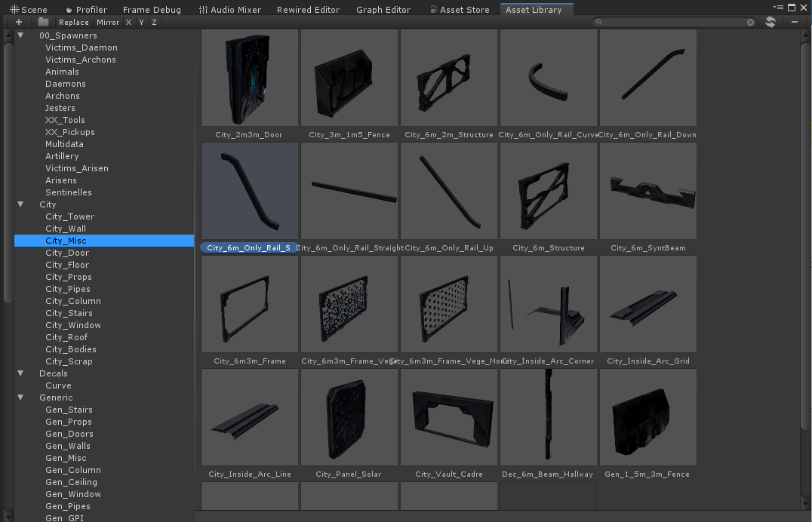Screen dimensions: 812x522
Task: Open the panel options dropdown menu
Action: 778,7
